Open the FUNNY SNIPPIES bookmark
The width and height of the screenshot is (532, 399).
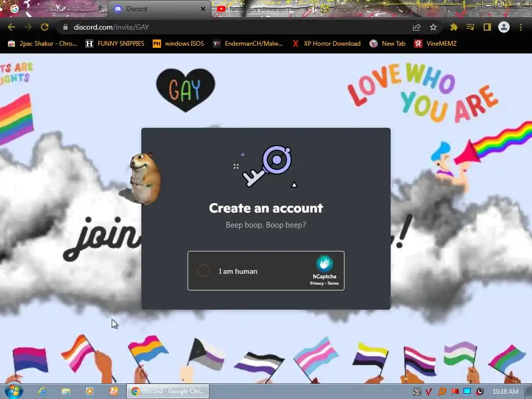pyautogui.click(x=115, y=44)
